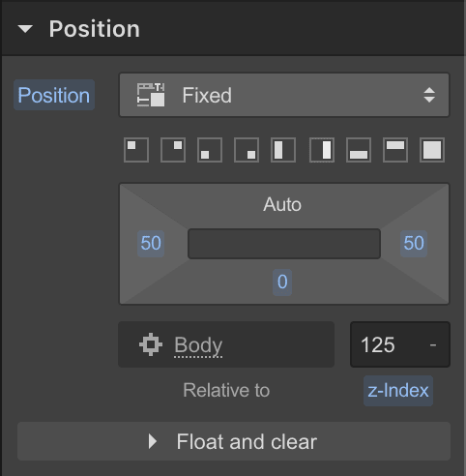Screen dimensions: 466x476
Task: Select the full-cover position preset icon
Action: 432,150
